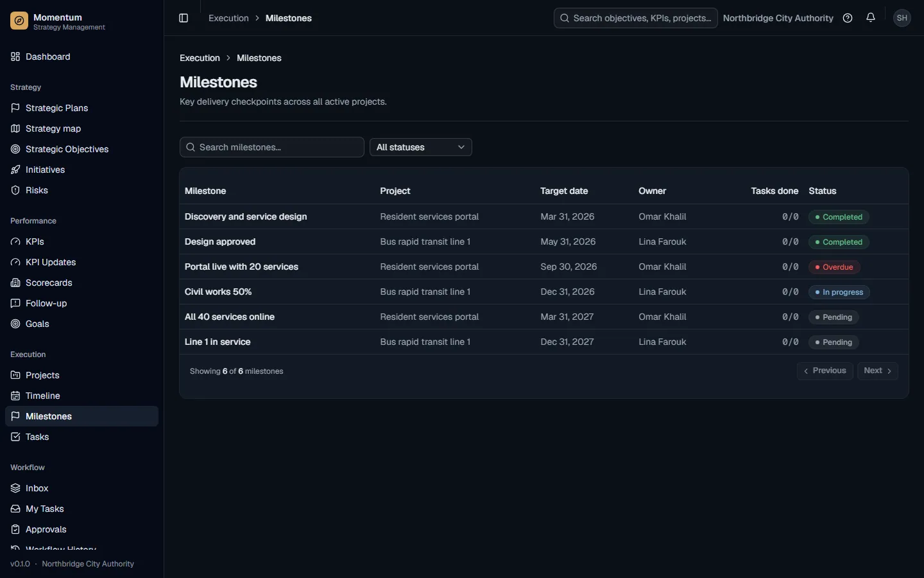
Task: Click the Inbox layers icon
Action: [x=15, y=488]
